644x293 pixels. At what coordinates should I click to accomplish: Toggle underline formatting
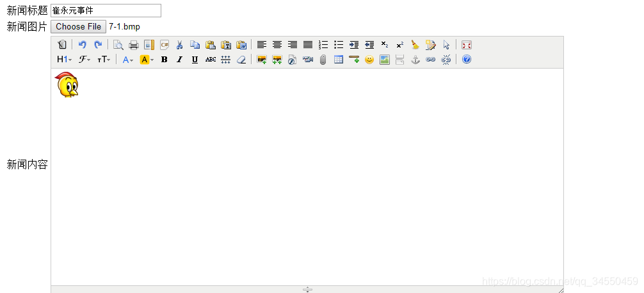(195, 60)
